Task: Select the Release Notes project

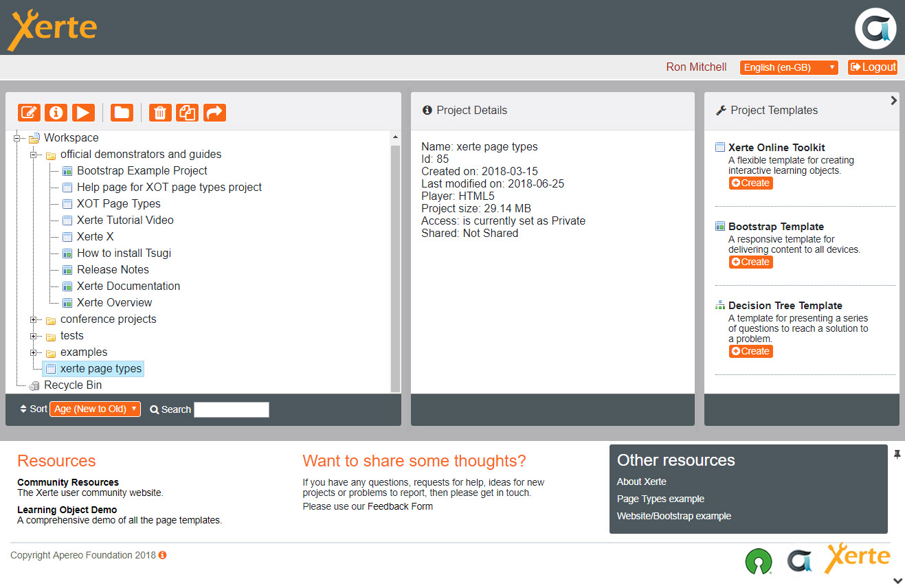Action: tap(113, 270)
